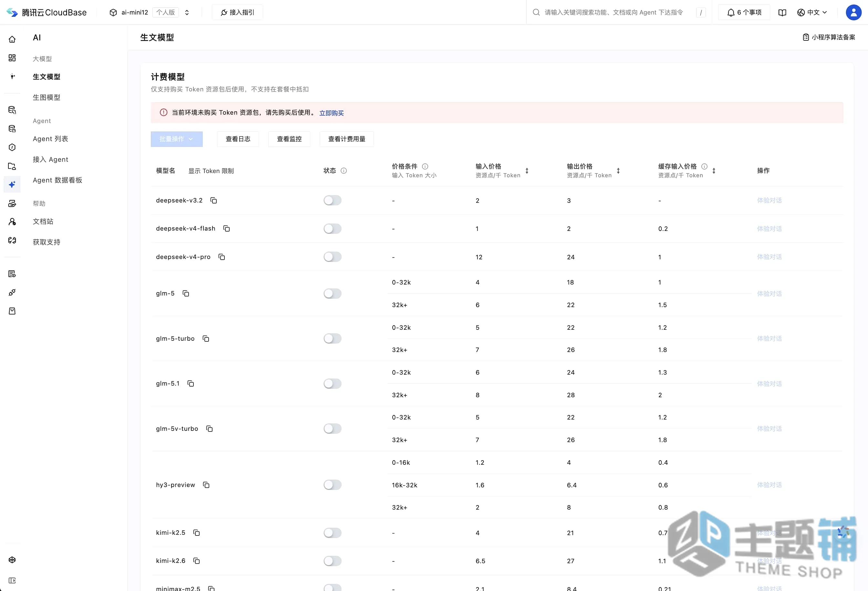Image resolution: width=868 pixels, height=591 pixels.
Task: Enable the deepseek-v3.2 model toggle
Action: [332, 201]
